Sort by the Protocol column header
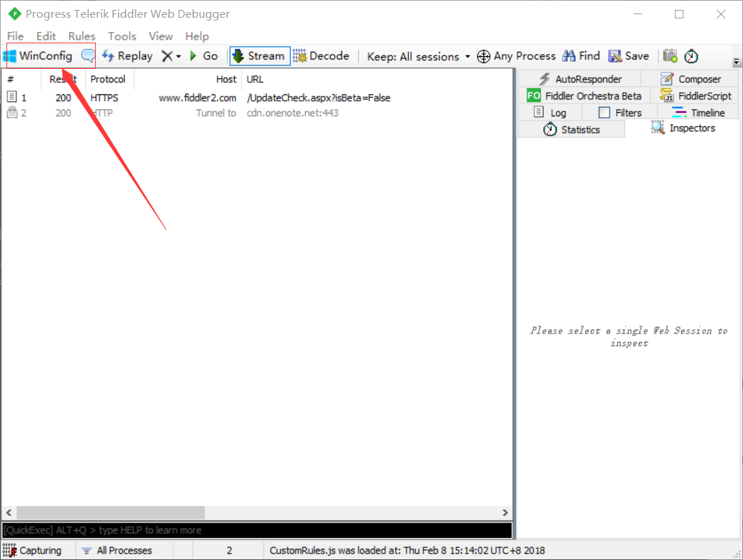This screenshot has width=743, height=560. tap(109, 79)
